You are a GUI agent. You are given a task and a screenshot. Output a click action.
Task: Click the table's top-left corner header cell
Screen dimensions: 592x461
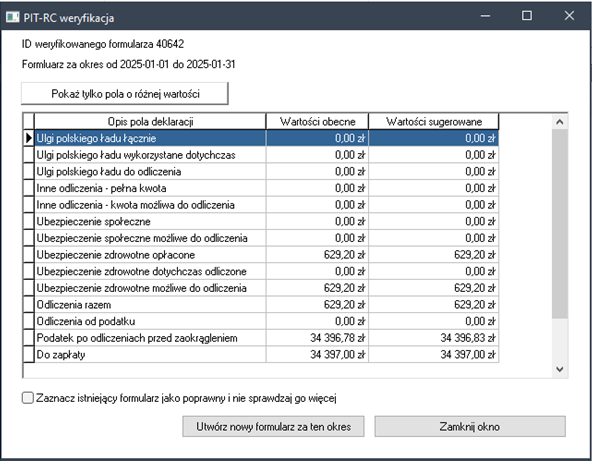[x=29, y=122]
